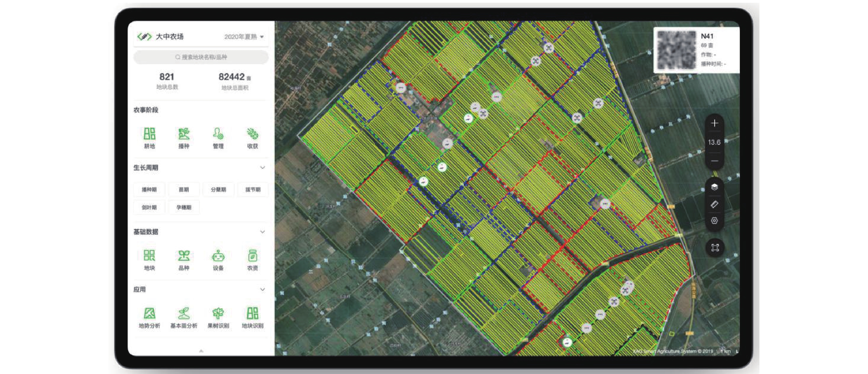Select the 播种 sowing stage icon

[184, 137]
